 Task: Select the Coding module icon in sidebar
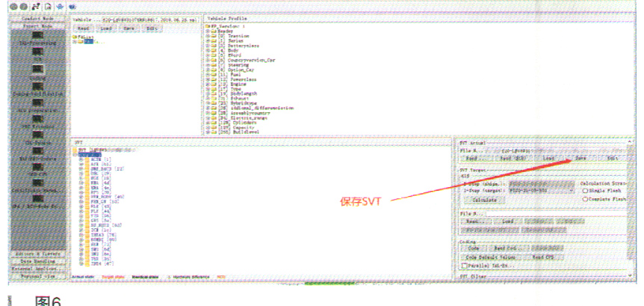[38, 70]
